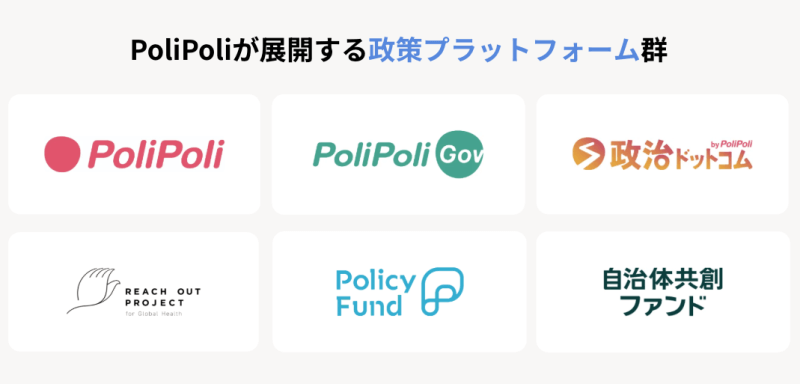Viewport: 800px width, 384px height.
Task: Open the 自治体共創ファンド logo
Action: coord(662,292)
